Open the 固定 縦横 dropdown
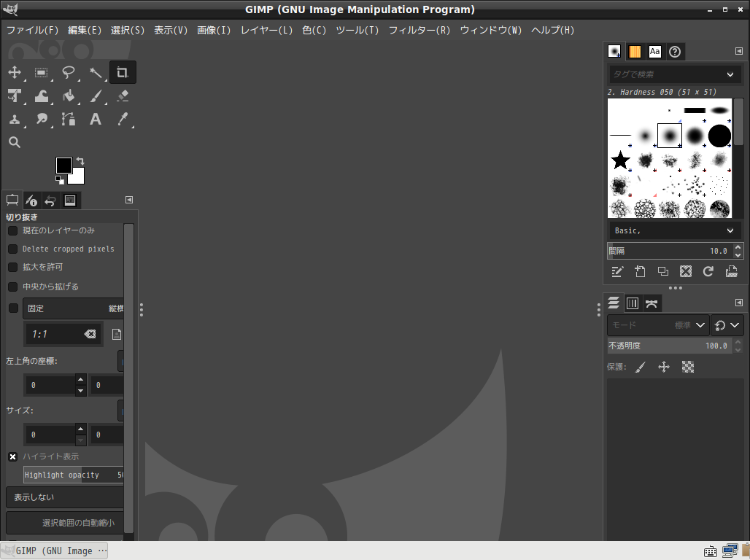 click(73, 308)
